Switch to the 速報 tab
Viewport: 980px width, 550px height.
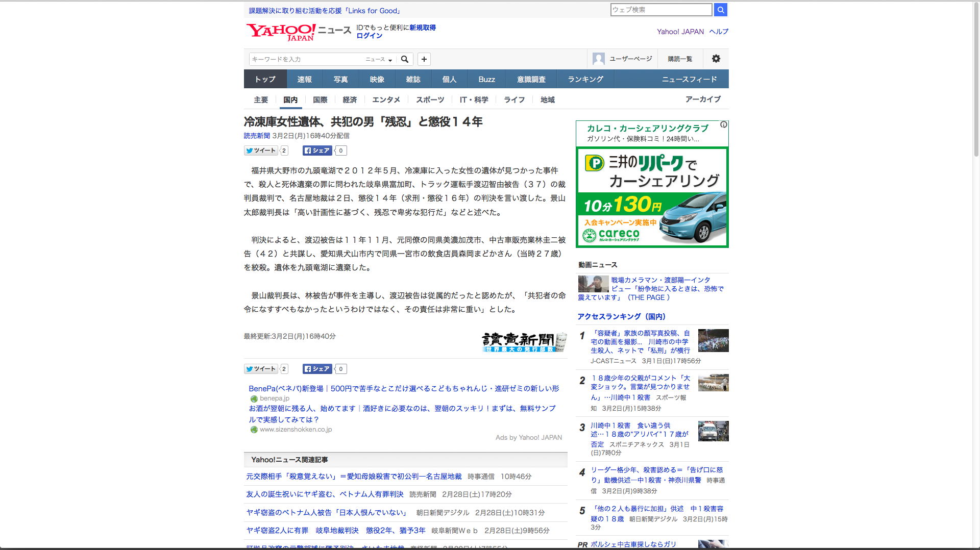(304, 80)
